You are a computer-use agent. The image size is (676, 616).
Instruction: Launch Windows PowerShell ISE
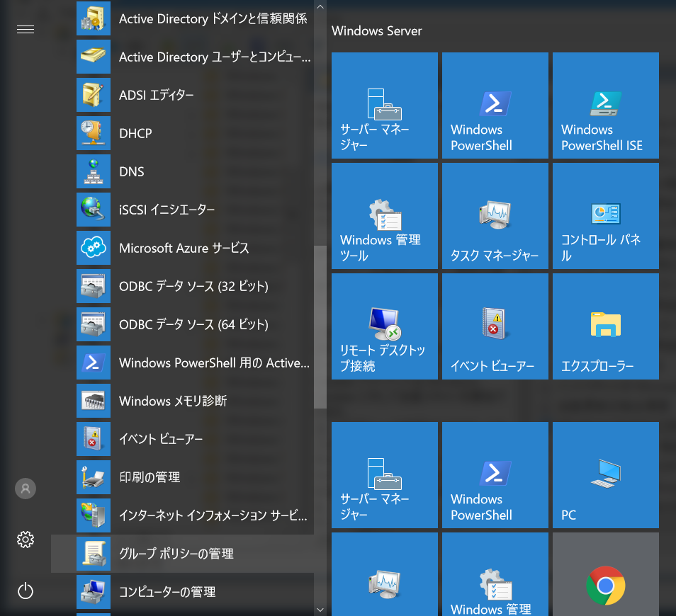tap(605, 105)
